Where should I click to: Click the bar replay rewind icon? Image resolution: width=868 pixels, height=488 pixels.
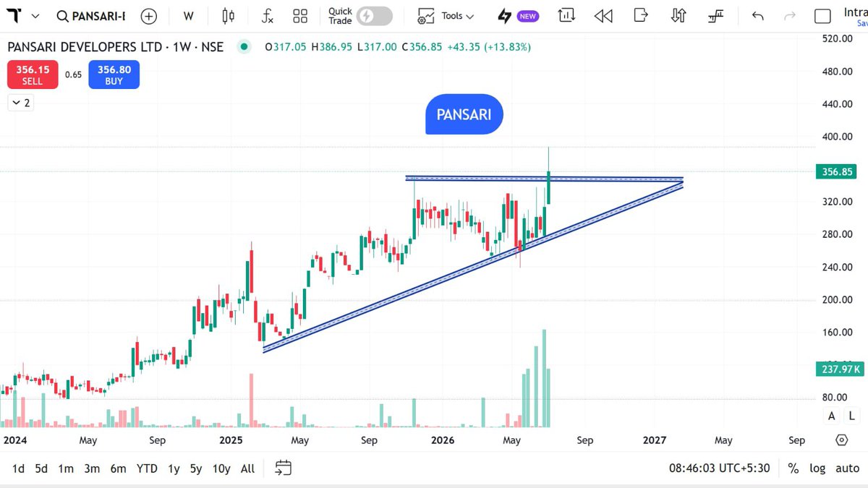(x=603, y=16)
